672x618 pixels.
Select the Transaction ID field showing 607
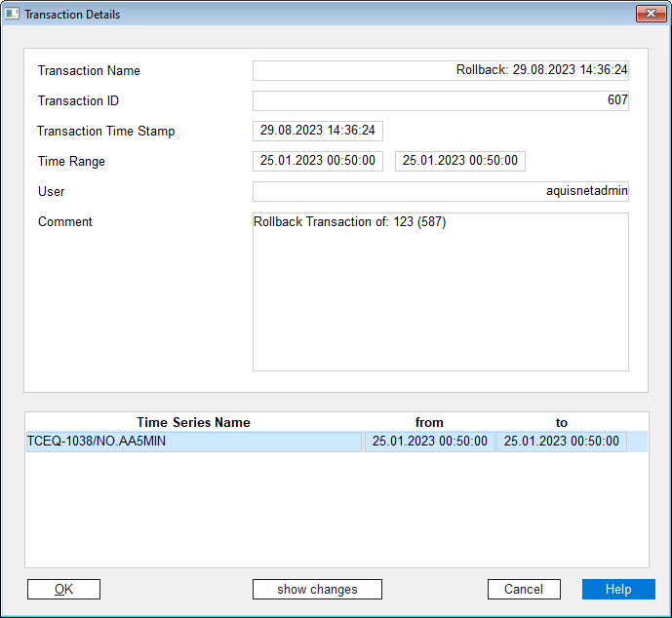440,100
